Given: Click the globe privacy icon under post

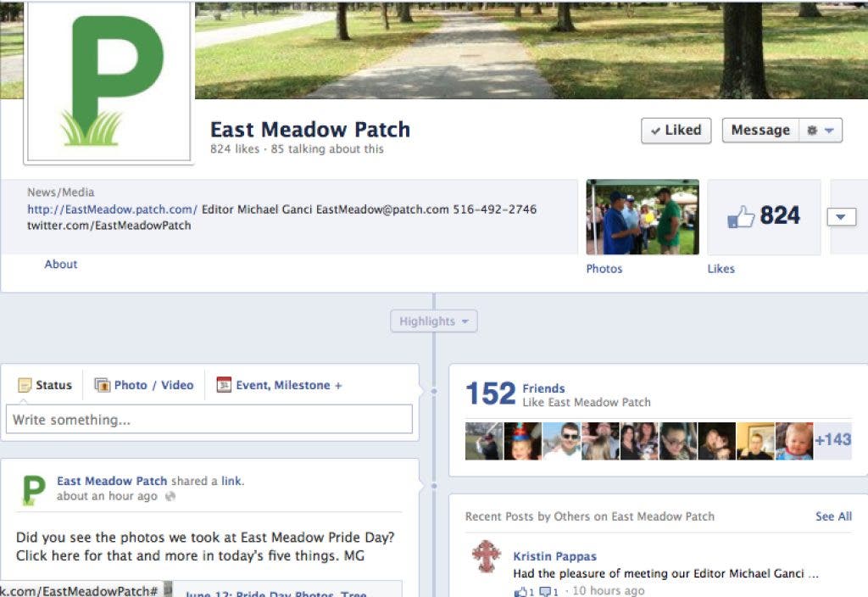Looking at the screenshot, I should 170,496.
